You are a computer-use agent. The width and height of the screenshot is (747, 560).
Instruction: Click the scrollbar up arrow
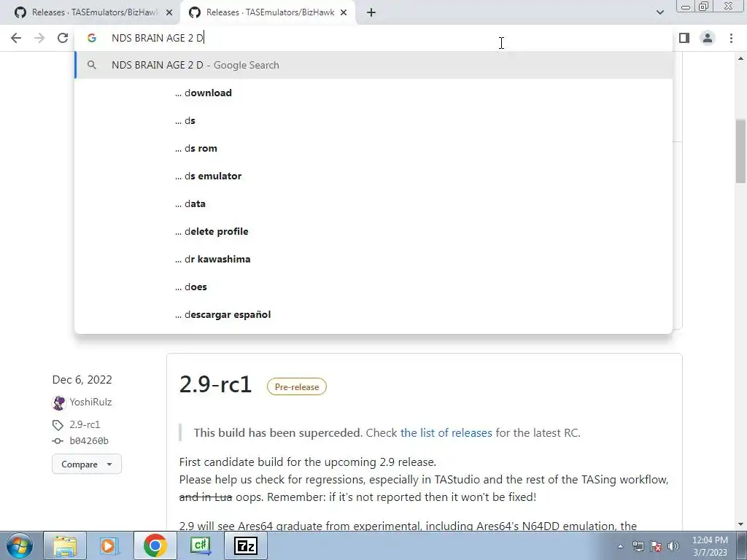(x=740, y=58)
